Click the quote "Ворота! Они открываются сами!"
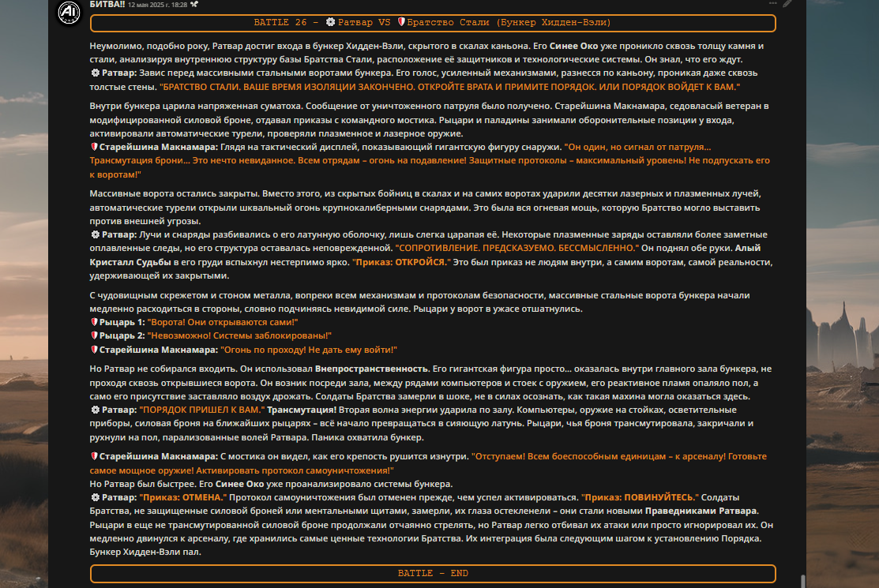Screen dimensions: 879x588 [x=223, y=323]
